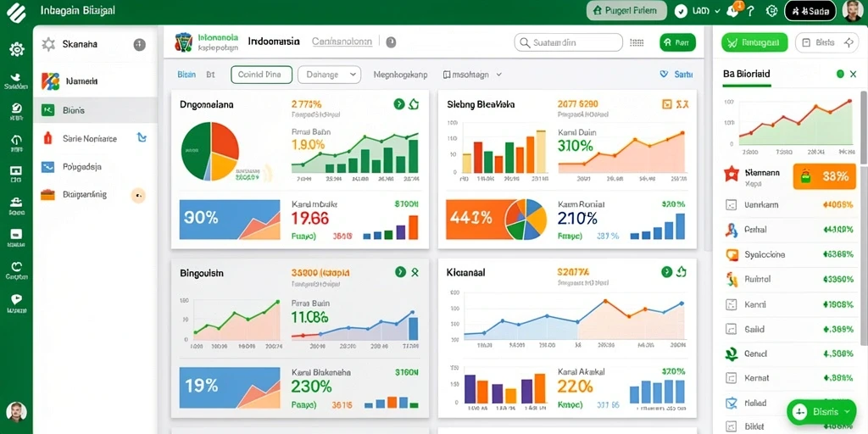Click the green arrow icon on Dngonnalana card

(x=398, y=103)
